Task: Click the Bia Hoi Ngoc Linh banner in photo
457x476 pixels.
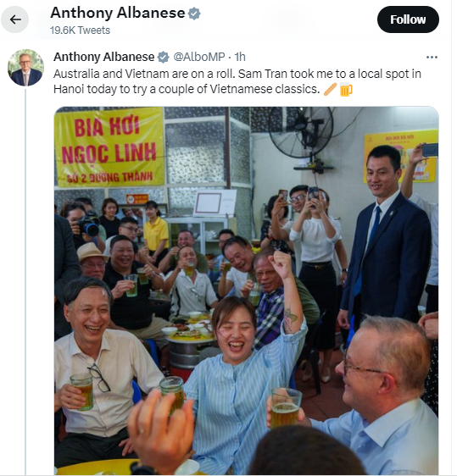Action: 109,147
